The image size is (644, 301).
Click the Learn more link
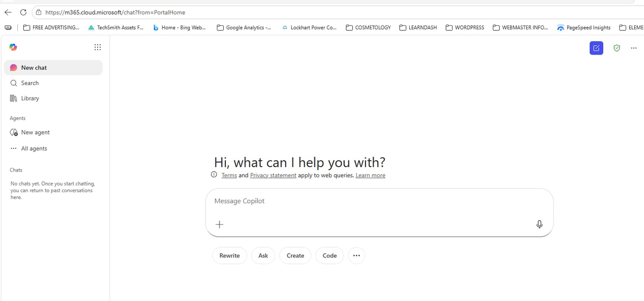point(370,175)
